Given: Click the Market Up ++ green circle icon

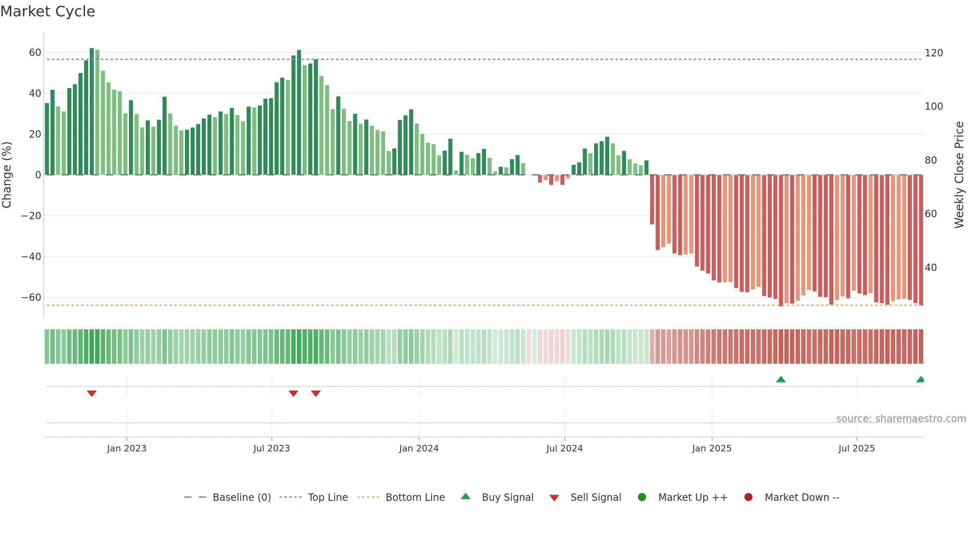Looking at the screenshot, I should point(642,497).
